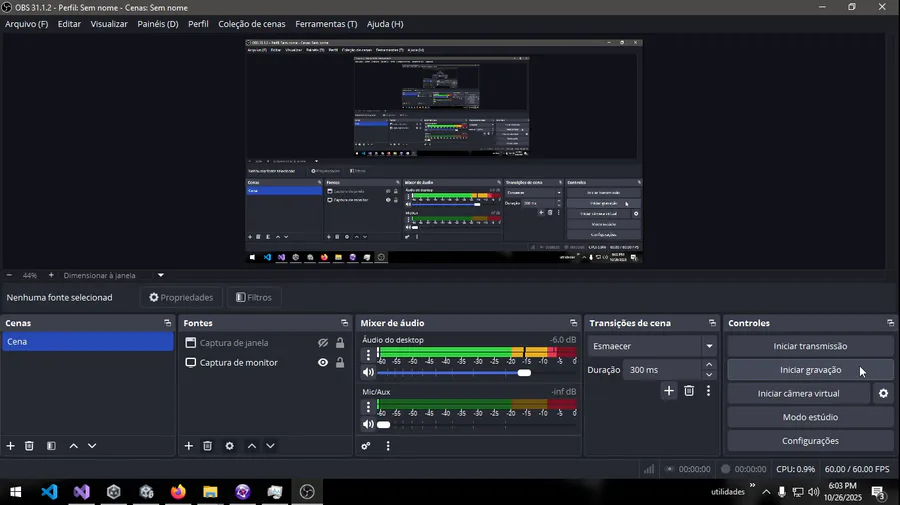Viewport: 900px width, 505px height.
Task: Move source down in the Fontes panel
Action: tap(270, 446)
